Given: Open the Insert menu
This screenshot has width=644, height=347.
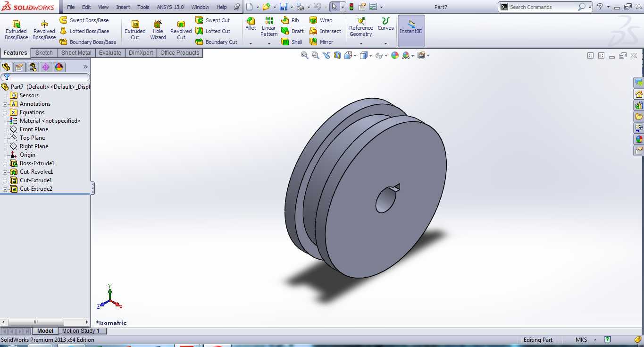Looking at the screenshot, I should coord(123,7).
